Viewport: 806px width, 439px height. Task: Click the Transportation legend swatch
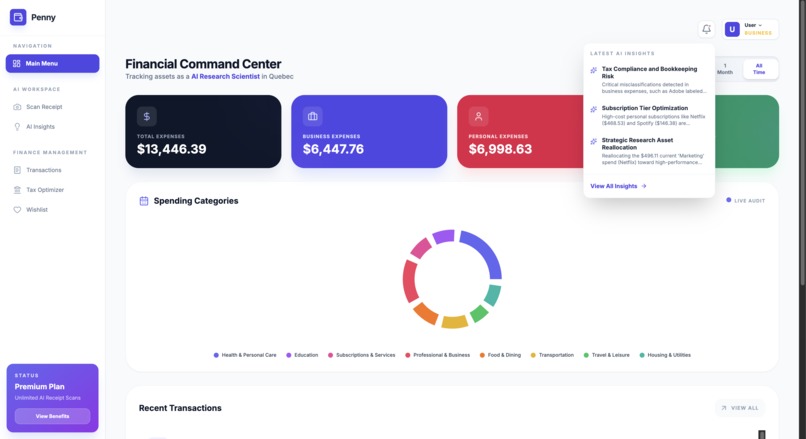(533, 355)
